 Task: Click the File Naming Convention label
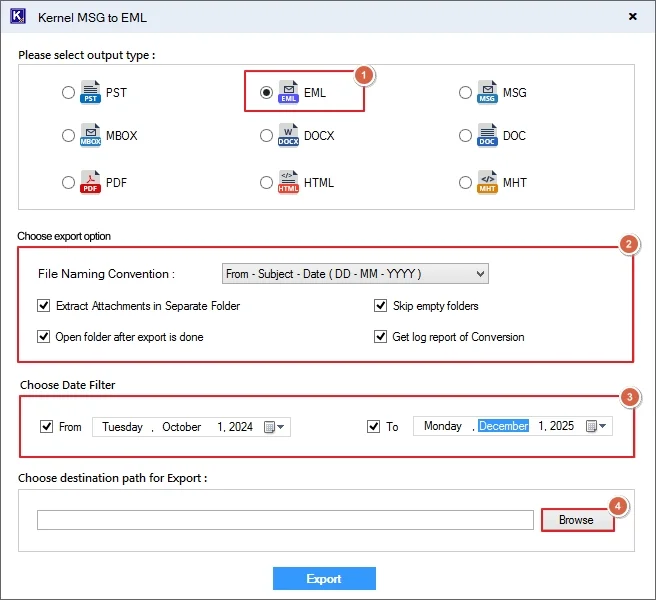[x=106, y=274]
